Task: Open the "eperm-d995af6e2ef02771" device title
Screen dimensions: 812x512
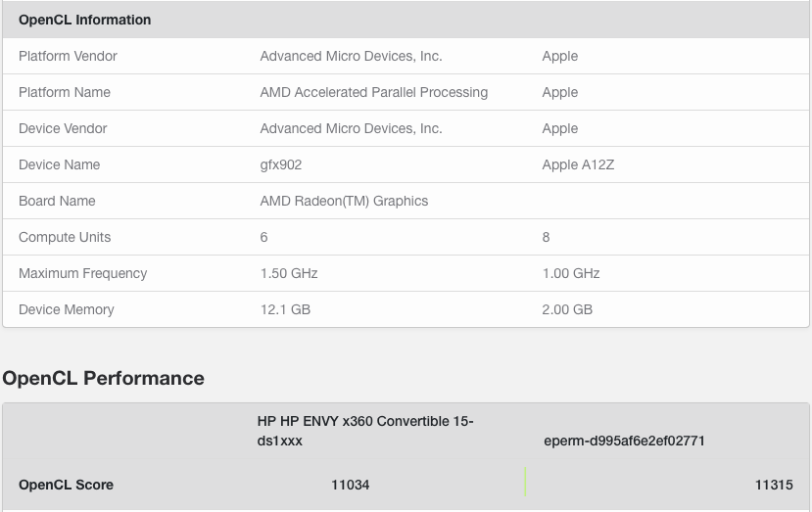Action: click(624, 441)
